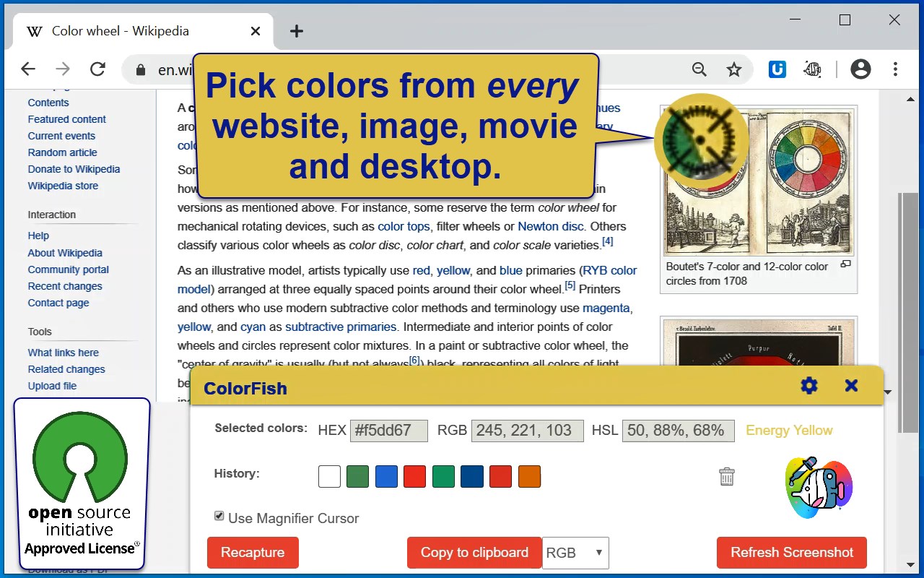The image size is (924, 578).
Task: Open Featured content link
Action: (x=67, y=119)
